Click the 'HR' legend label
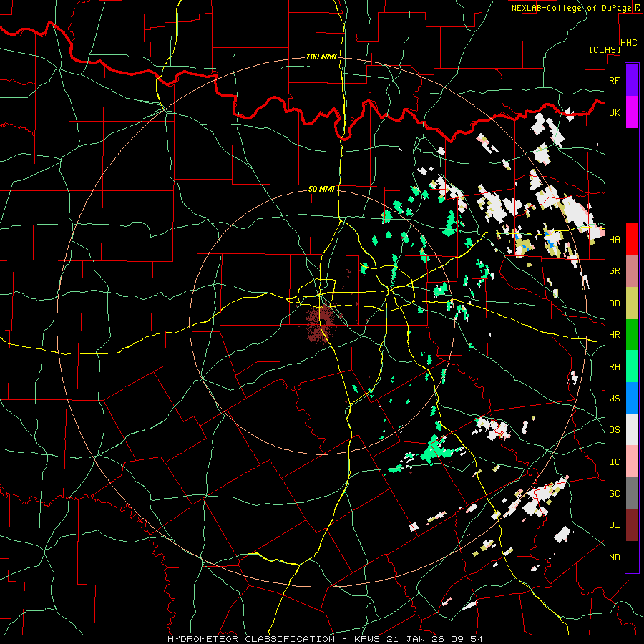 pyautogui.click(x=614, y=335)
